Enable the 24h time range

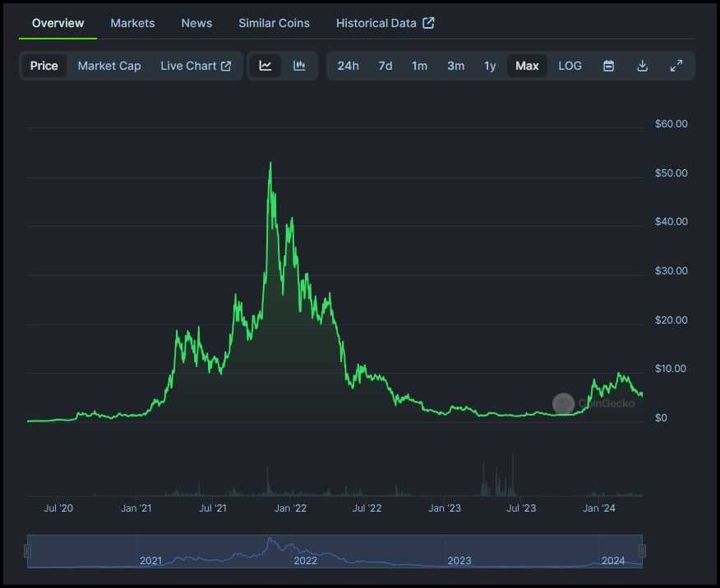(348, 66)
